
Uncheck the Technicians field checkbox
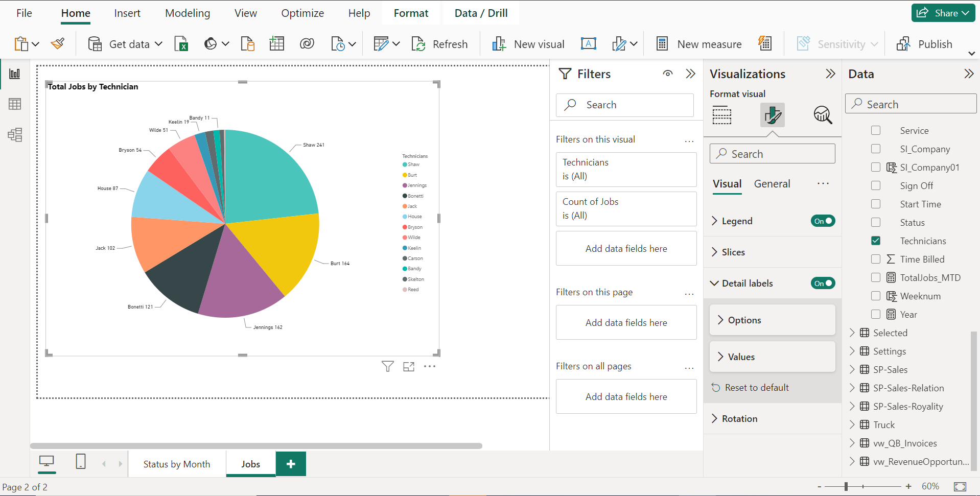pyautogui.click(x=876, y=241)
